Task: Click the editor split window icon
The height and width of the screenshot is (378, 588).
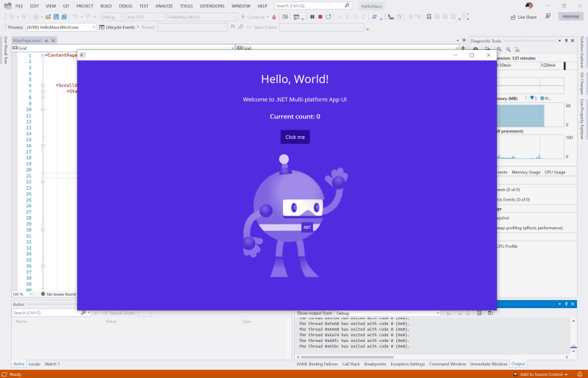Action: tap(463, 48)
